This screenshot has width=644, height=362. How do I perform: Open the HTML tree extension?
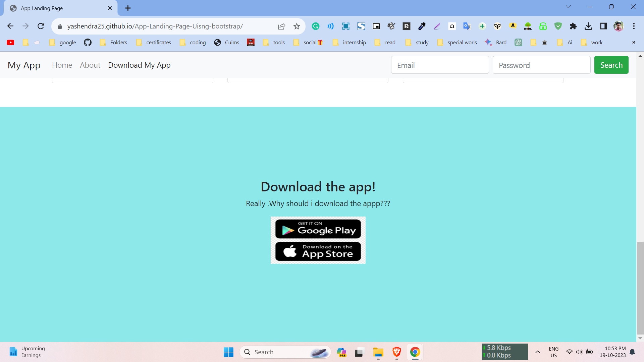528,26
